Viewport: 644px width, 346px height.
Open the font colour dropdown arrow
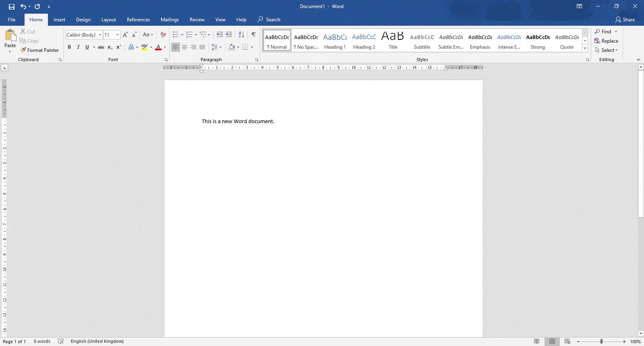pyautogui.click(x=165, y=47)
